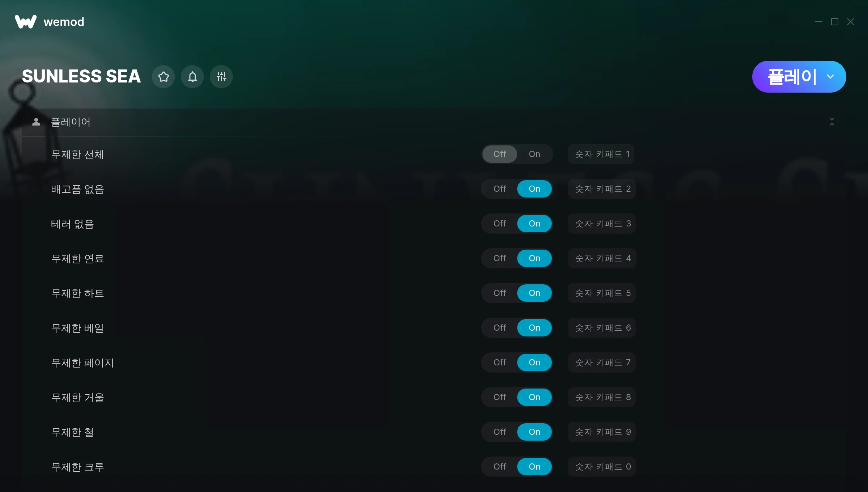Open the sliders settings icon next to title
Image resolution: width=868 pixels, height=492 pixels.
[x=221, y=77]
